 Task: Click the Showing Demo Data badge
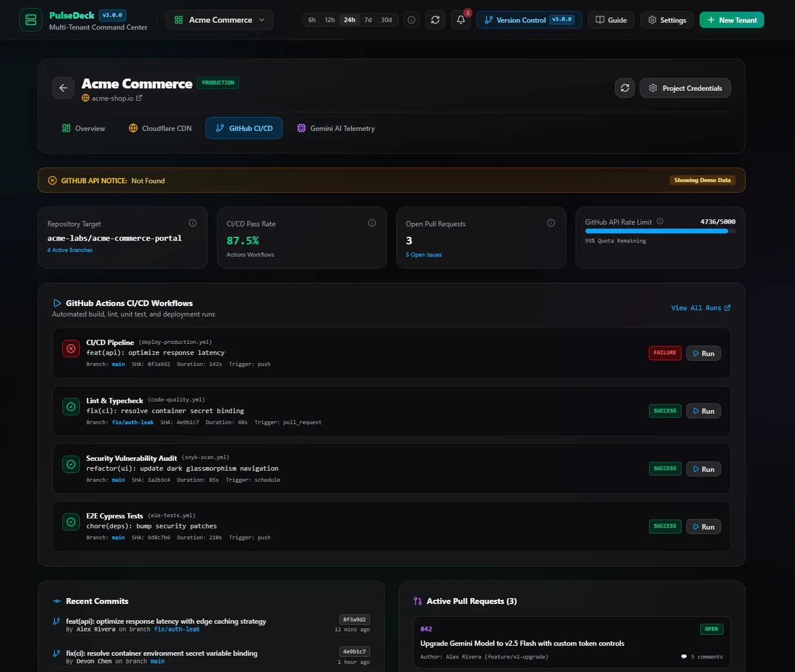coord(702,180)
